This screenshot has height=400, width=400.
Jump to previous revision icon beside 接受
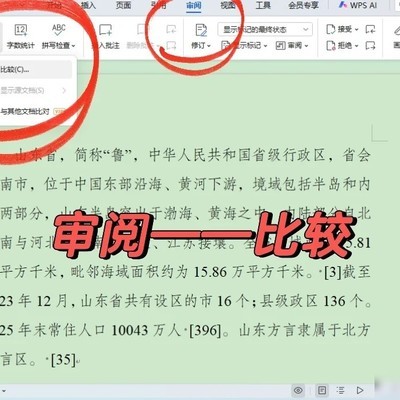coord(370,29)
